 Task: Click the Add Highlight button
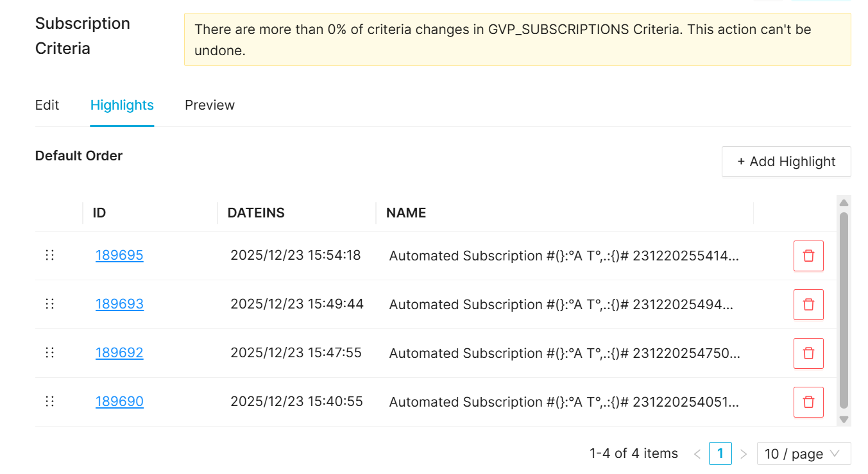pyautogui.click(x=786, y=162)
